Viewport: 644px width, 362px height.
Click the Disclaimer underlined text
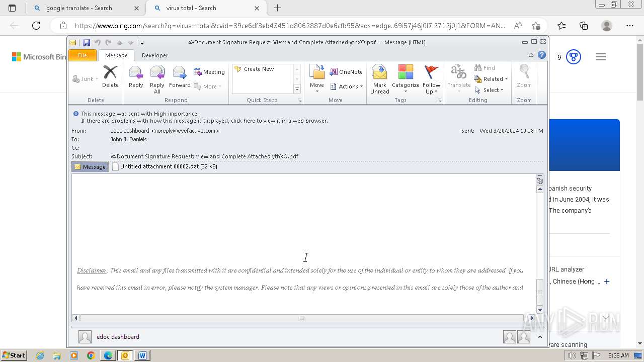92,270
